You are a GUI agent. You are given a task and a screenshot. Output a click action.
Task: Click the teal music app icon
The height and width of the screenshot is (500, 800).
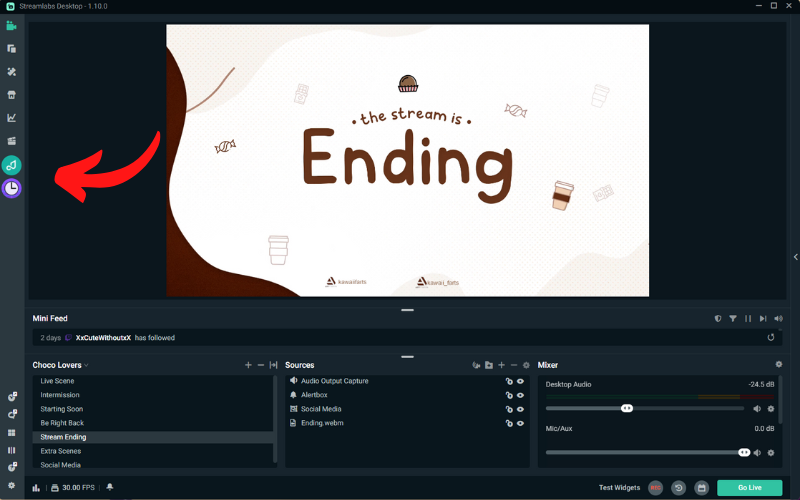[x=12, y=165]
